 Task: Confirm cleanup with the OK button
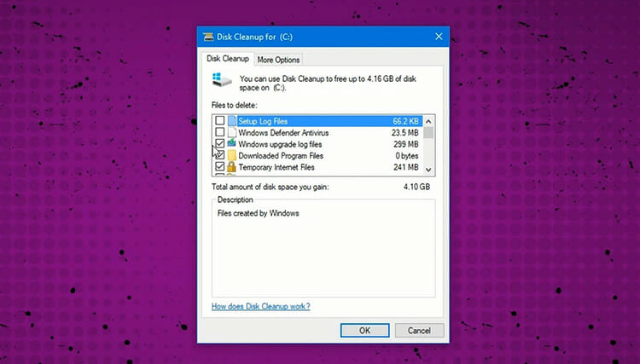point(365,331)
